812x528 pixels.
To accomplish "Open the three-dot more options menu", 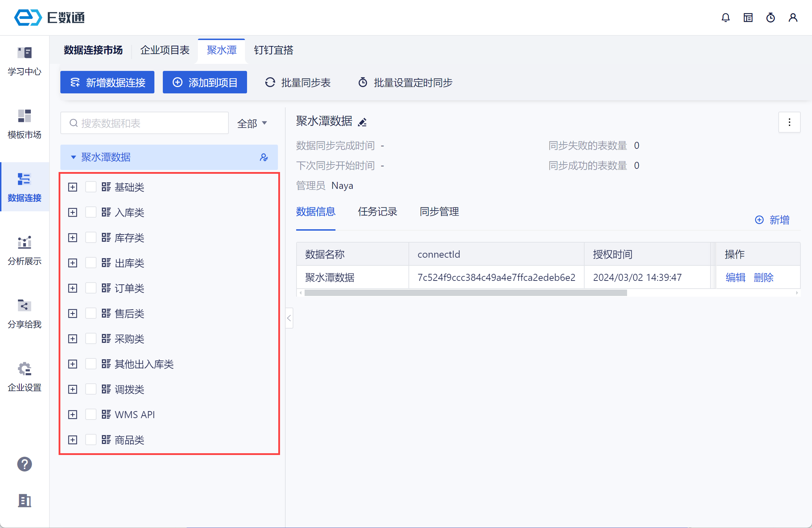I will click(789, 122).
